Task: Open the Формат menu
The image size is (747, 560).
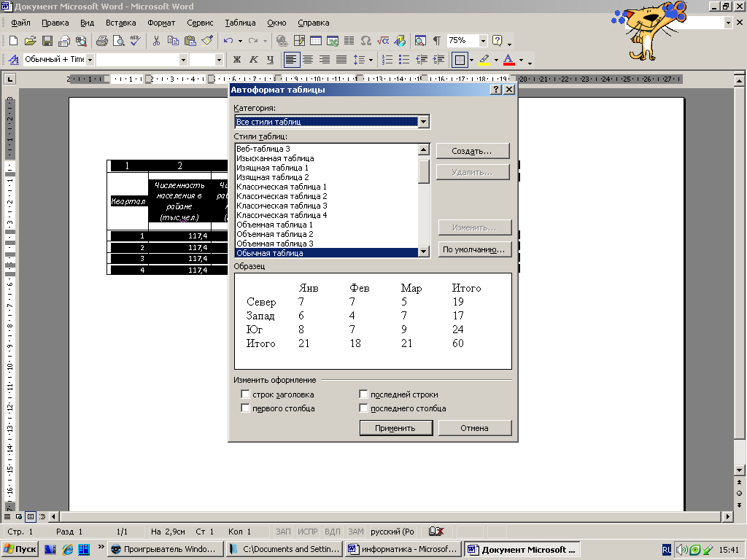Action: (x=161, y=23)
